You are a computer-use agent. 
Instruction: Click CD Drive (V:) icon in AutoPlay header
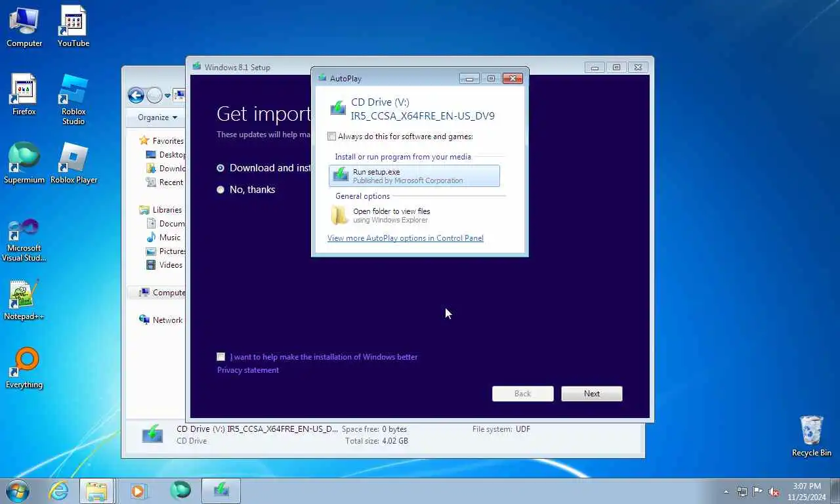pyautogui.click(x=338, y=108)
